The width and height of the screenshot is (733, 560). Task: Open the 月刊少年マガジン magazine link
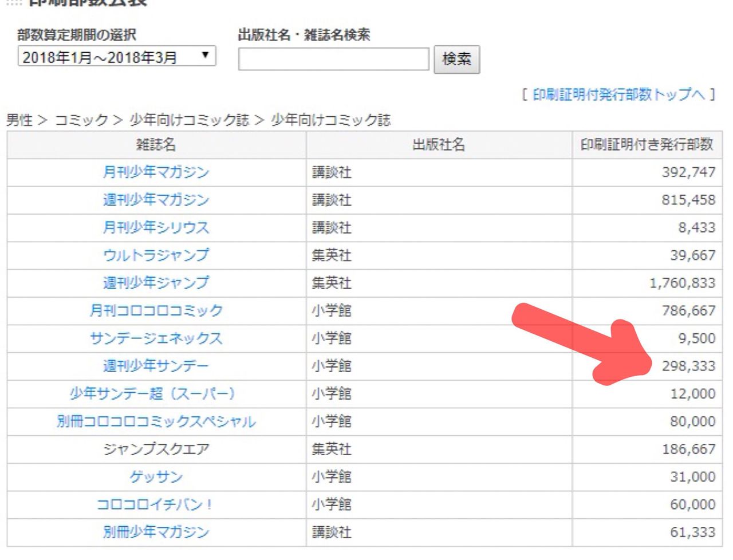(x=156, y=172)
